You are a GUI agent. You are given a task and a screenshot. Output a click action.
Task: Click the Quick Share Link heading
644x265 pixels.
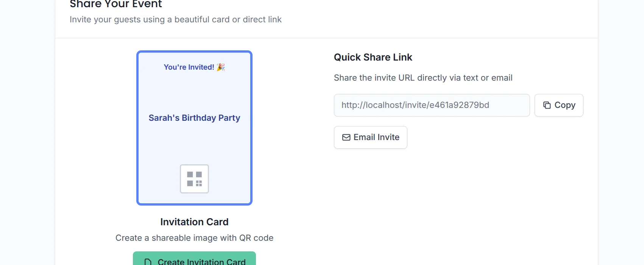pos(373,57)
